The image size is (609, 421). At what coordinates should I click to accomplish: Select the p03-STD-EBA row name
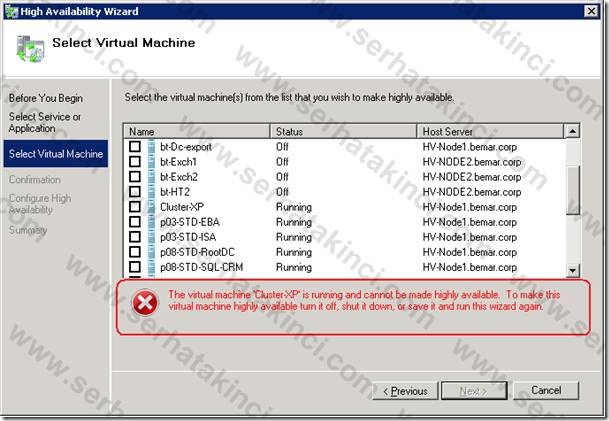(x=190, y=222)
